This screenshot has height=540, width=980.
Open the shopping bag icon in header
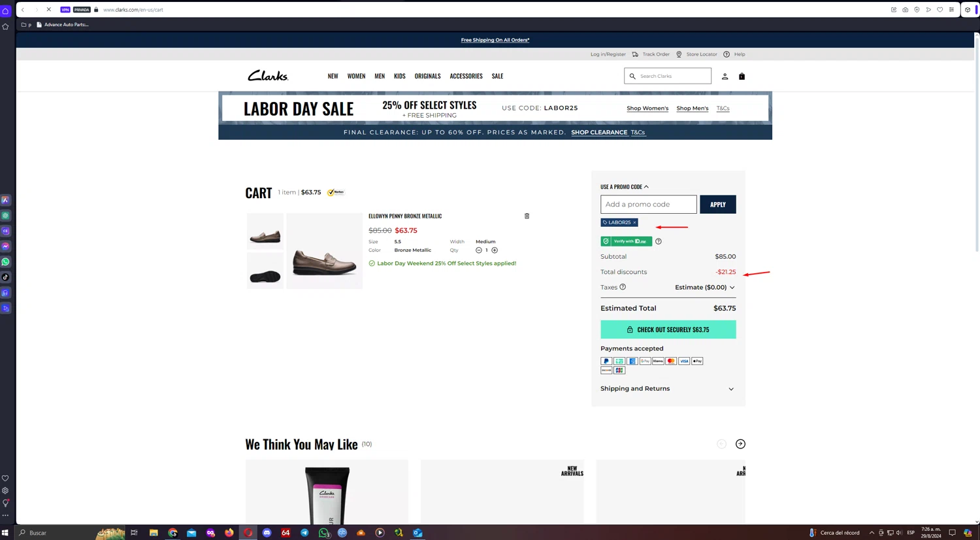[x=742, y=76]
